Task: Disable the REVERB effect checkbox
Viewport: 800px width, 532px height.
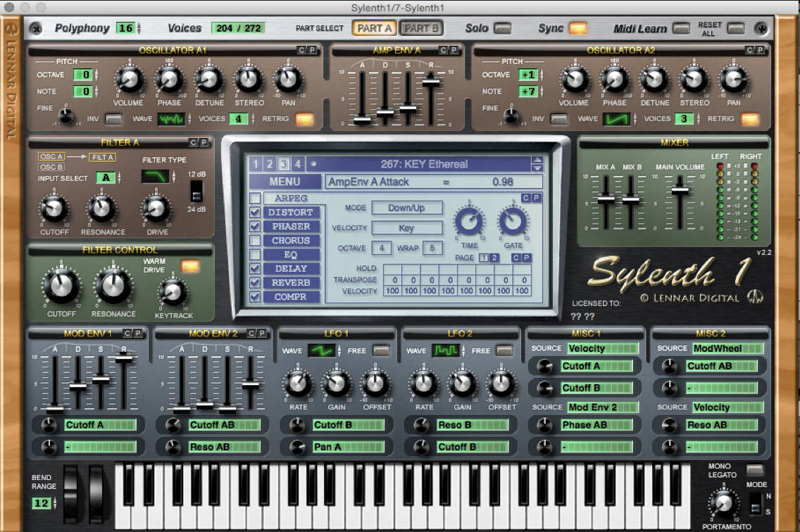Action: [x=255, y=283]
